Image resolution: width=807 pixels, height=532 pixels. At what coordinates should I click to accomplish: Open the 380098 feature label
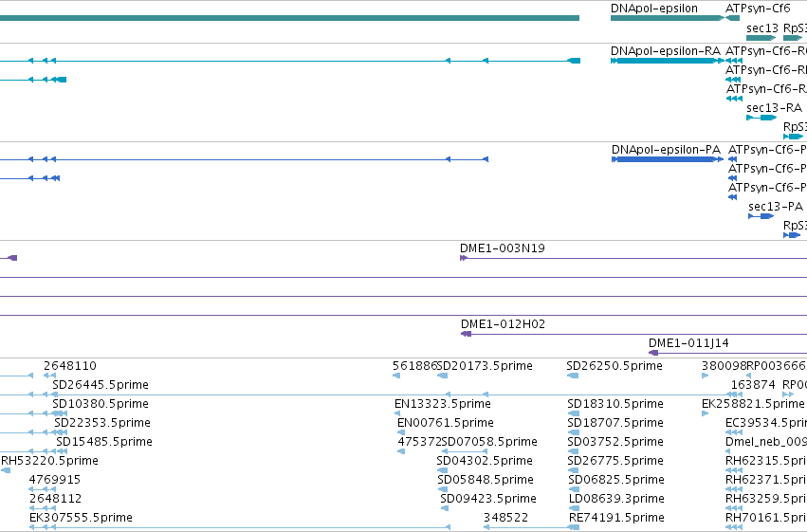pos(724,366)
